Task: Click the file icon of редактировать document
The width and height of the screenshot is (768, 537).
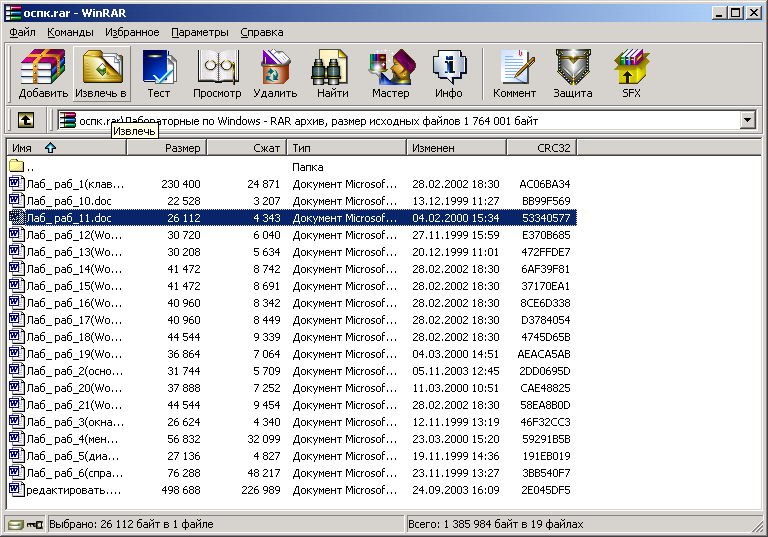Action: click(16, 489)
